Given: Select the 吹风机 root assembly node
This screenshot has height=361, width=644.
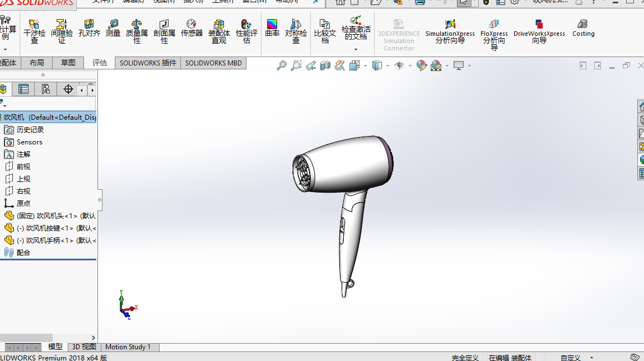Looking at the screenshot, I should [49, 118].
